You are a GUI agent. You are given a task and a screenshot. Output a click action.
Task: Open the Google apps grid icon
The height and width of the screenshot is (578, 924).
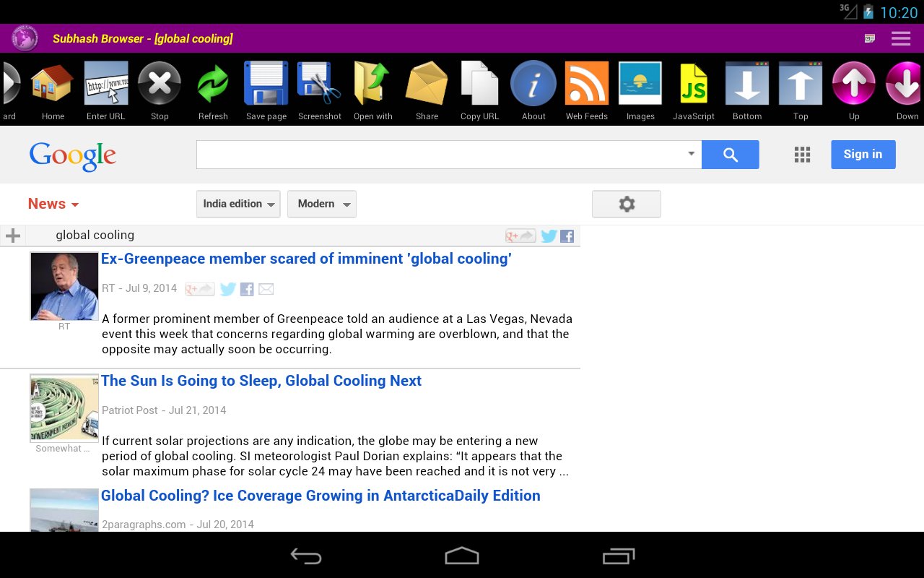point(802,155)
